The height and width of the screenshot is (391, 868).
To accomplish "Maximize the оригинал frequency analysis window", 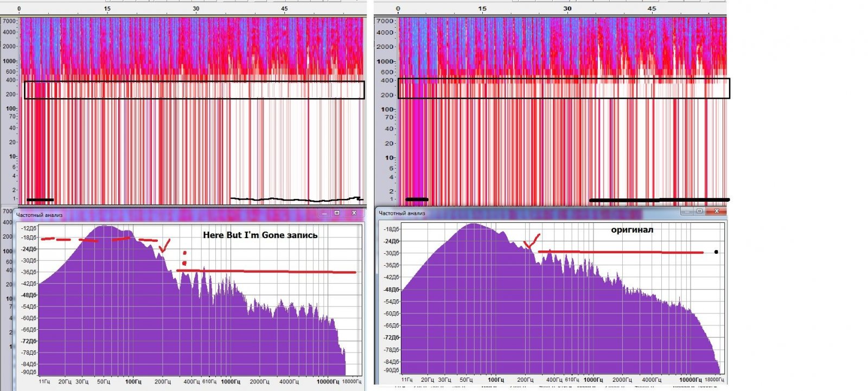I will 700,211.
